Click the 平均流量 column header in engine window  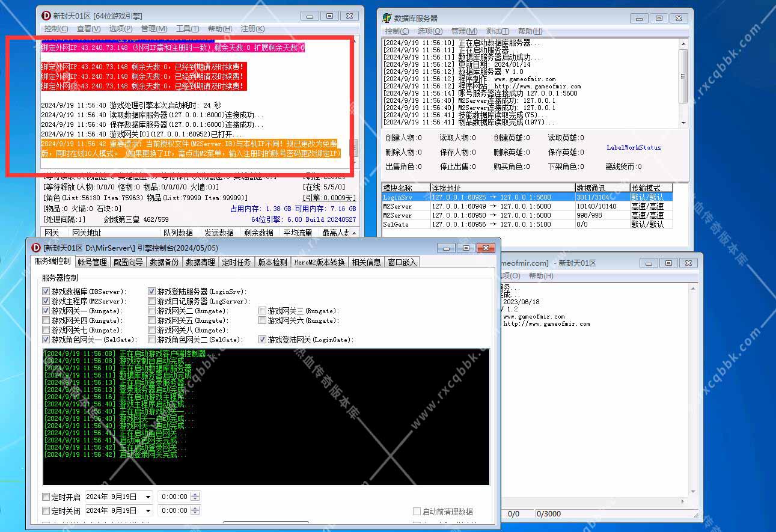[x=298, y=233]
